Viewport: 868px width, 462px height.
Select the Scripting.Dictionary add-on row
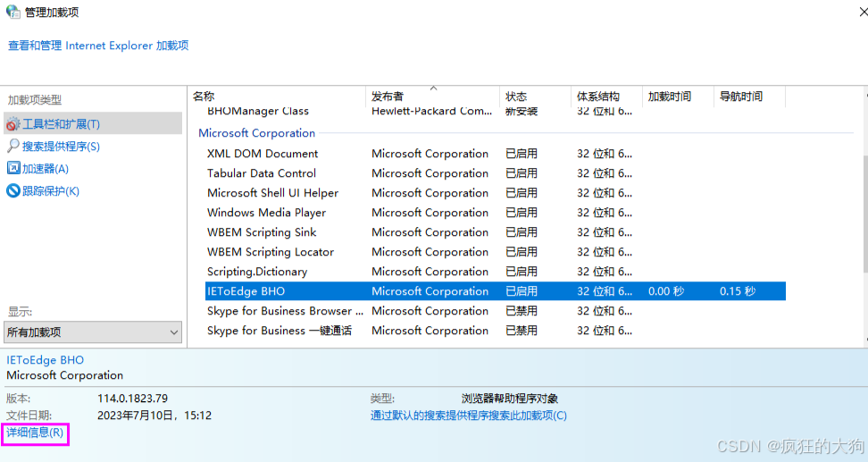point(495,272)
